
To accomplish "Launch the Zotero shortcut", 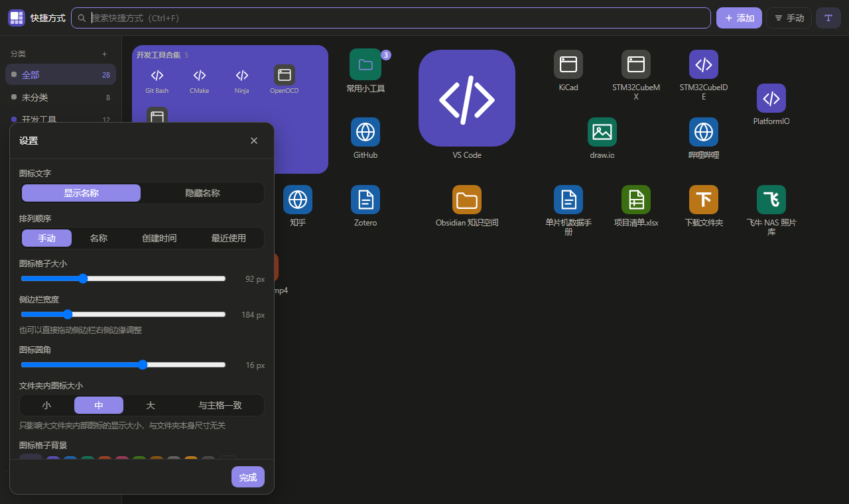I will click(365, 206).
